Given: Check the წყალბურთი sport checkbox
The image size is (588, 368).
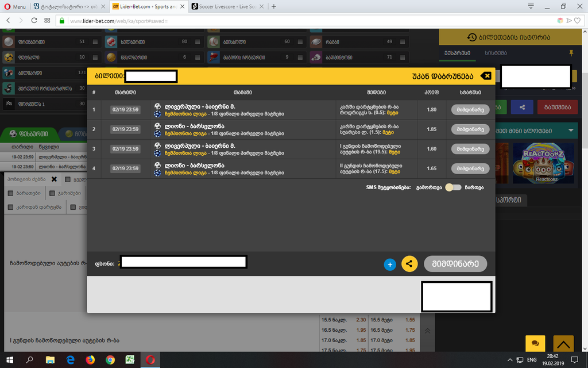Looking at the screenshot, I should tap(198, 57).
